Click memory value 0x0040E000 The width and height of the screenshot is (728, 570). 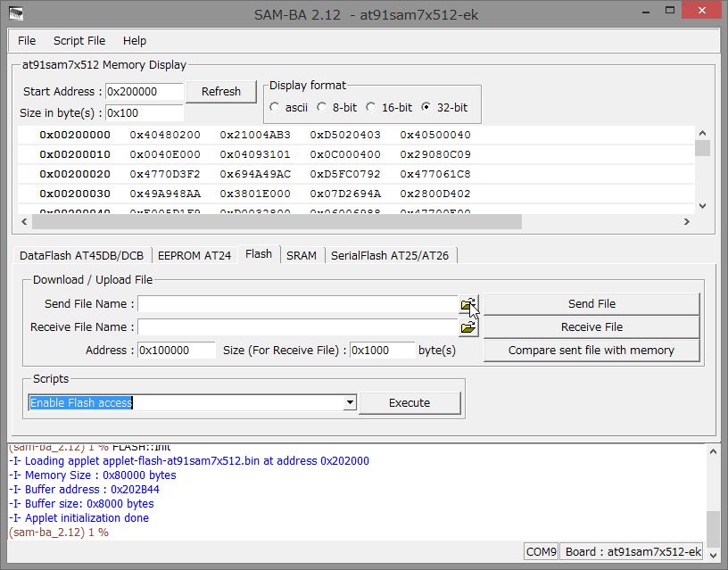[x=165, y=154]
